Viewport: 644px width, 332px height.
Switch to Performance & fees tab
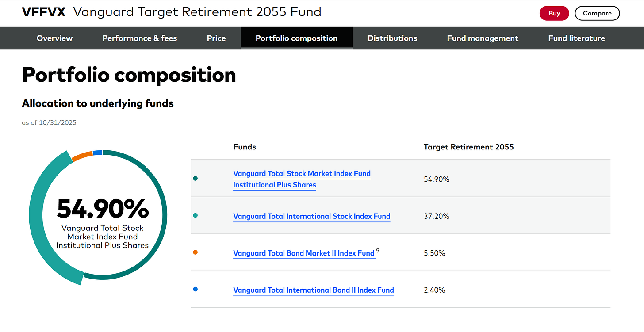point(140,38)
